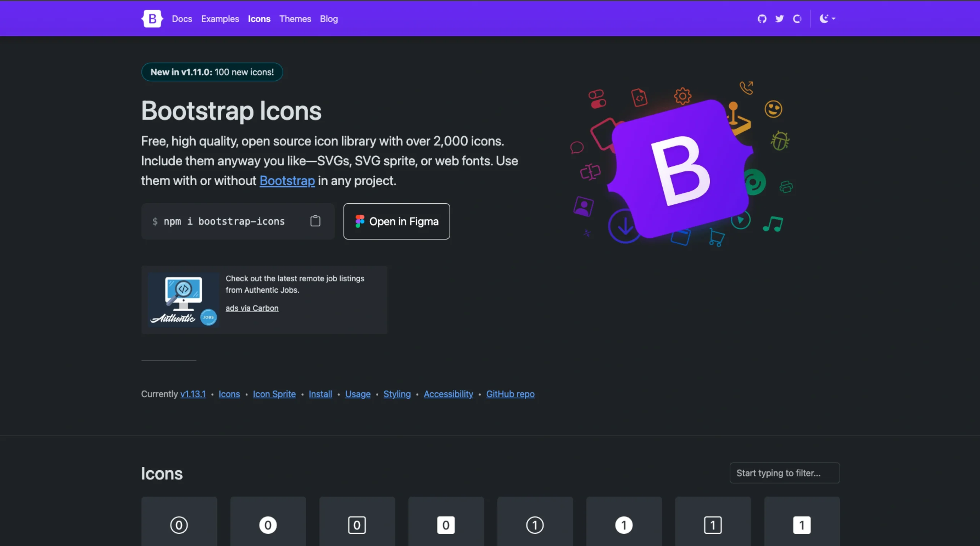
Task: Open the Docs nav item
Action: click(182, 19)
